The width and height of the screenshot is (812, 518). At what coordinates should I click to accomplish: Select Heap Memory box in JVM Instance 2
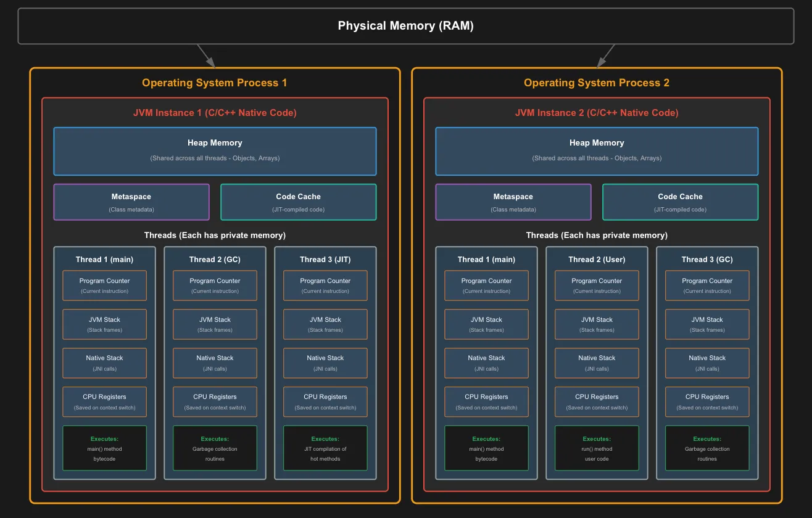pos(597,151)
